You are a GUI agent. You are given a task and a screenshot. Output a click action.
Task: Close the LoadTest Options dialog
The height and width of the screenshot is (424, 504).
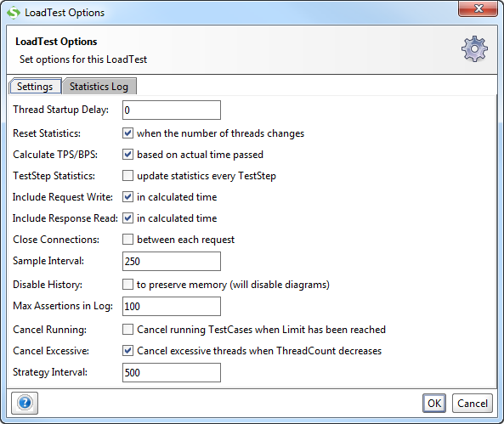click(x=478, y=8)
